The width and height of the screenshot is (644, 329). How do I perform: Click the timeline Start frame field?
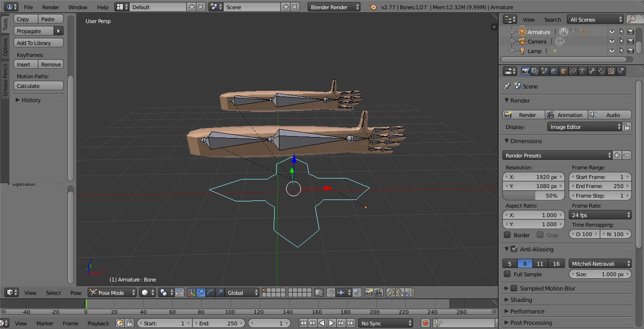click(x=164, y=323)
